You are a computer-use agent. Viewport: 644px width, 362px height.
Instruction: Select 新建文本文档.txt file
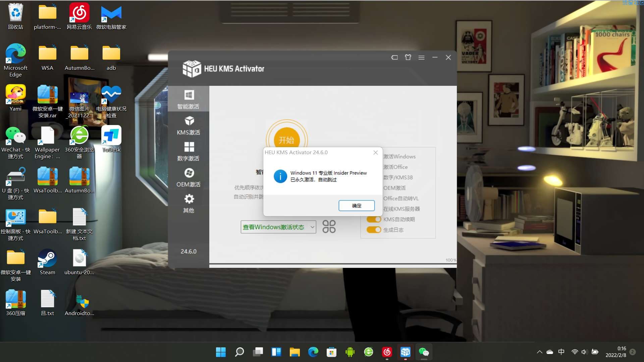pyautogui.click(x=79, y=224)
